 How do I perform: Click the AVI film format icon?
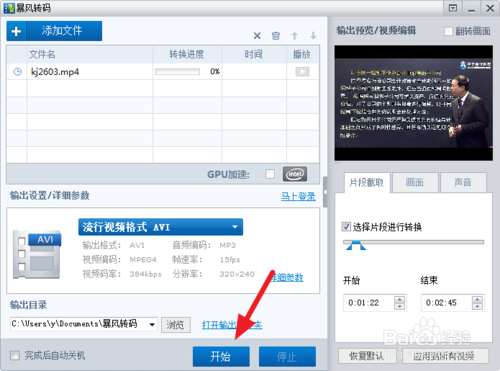(x=37, y=255)
